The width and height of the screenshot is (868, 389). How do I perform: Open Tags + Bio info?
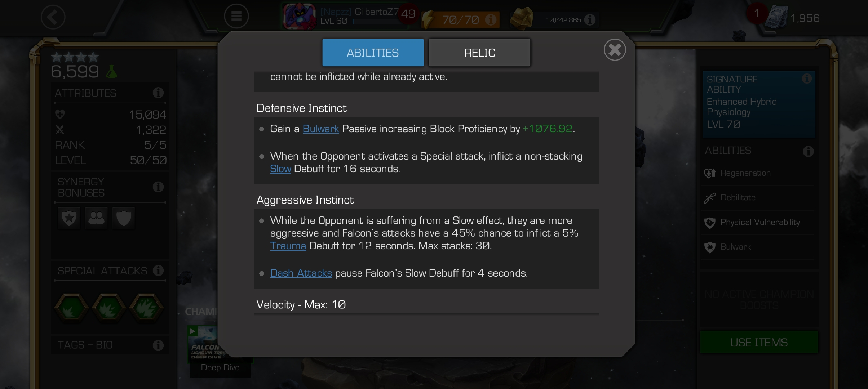158,345
